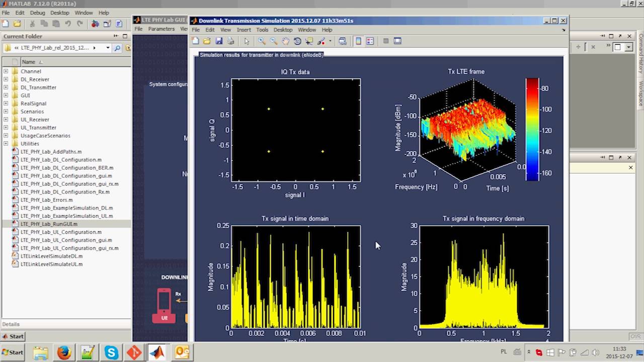644x362 pixels.
Task: Save the figure with the floppy disk icon
Action: point(219,41)
